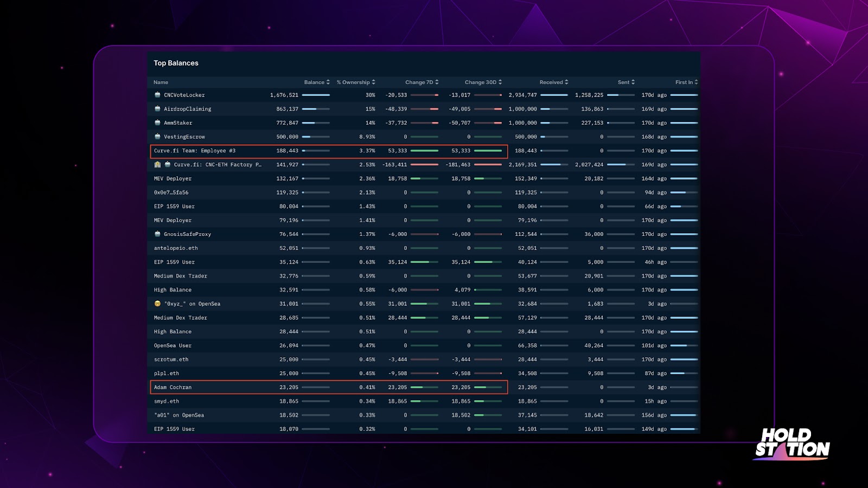Open High Balance entry holding 28,444
This screenshot has height=488, width=868.
click(173, 332)
